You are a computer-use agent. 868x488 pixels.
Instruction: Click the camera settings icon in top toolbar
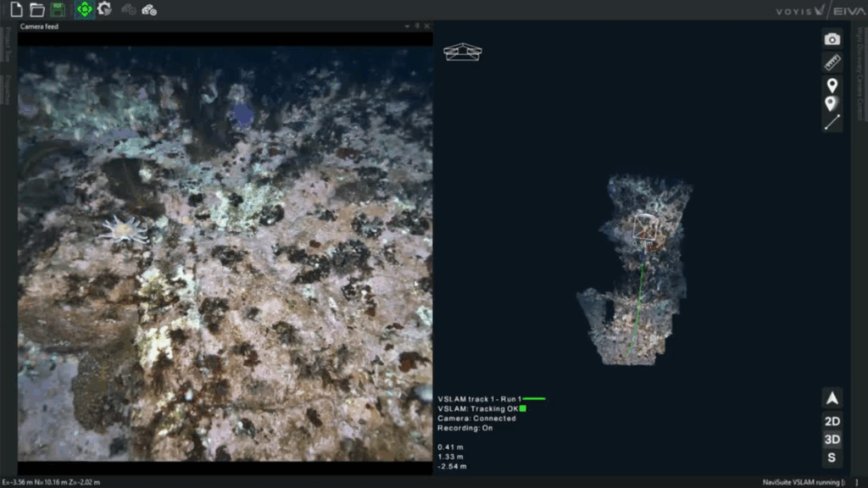point(149,10)
